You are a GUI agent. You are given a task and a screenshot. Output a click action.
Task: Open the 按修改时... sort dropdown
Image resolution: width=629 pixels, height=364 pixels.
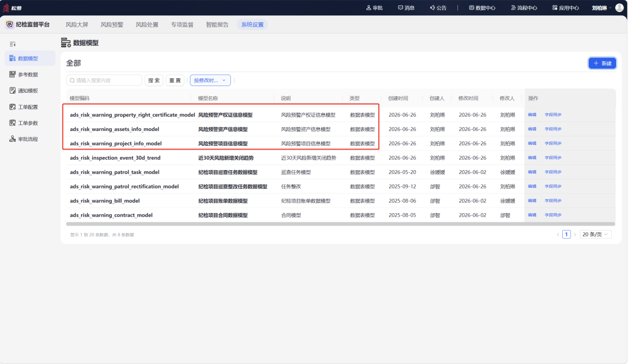(210, 80)
